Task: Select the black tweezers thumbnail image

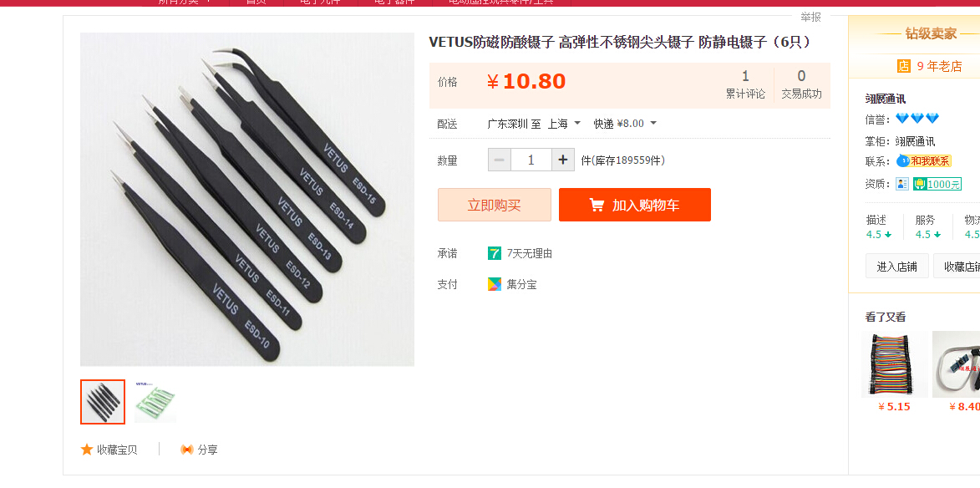Action: (x=103, y=402)
